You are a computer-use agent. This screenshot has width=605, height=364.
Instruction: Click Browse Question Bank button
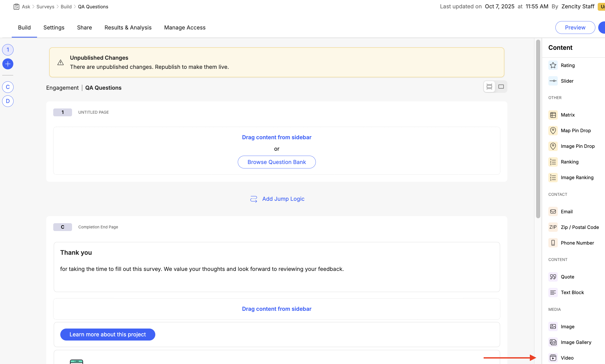click(276, 162)
